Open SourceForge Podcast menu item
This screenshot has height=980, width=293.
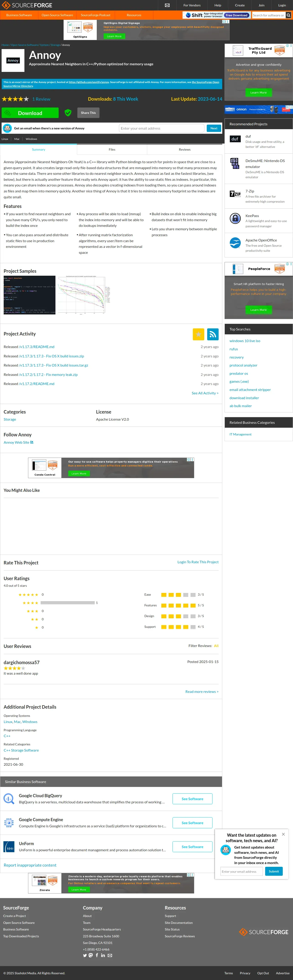coord(96,15)
